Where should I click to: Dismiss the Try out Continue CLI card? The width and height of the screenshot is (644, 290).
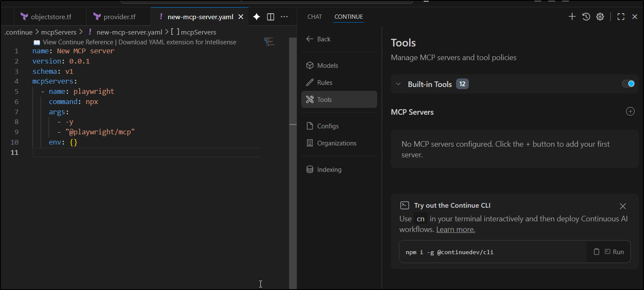coord(623,206)
